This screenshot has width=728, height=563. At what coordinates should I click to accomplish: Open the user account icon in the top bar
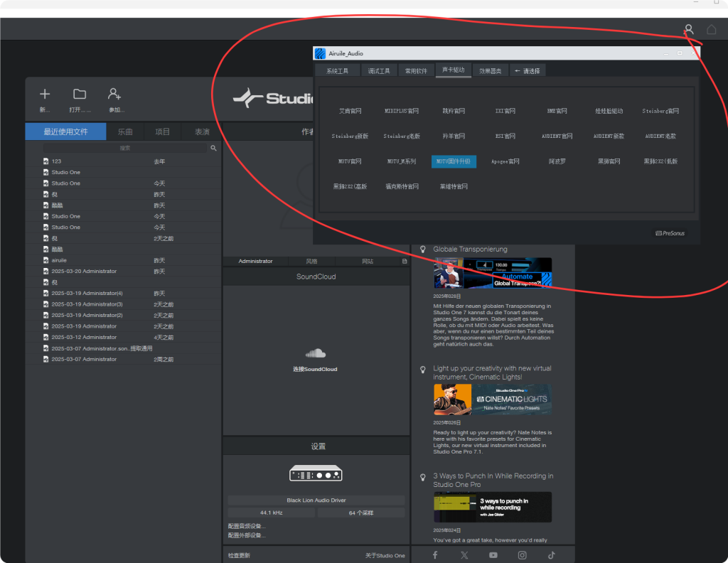689,30
